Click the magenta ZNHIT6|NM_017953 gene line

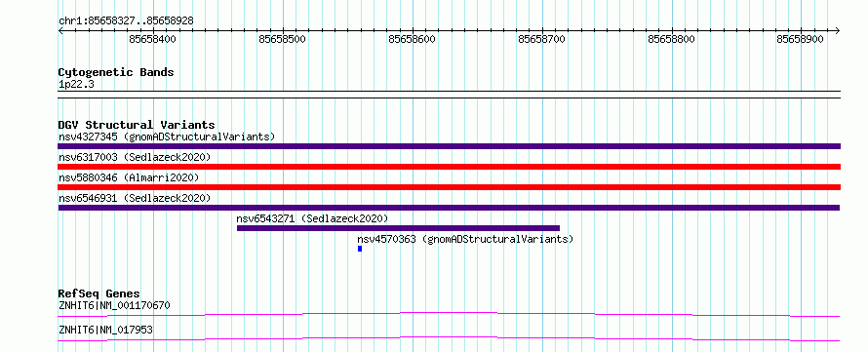(x=449, y=338)
